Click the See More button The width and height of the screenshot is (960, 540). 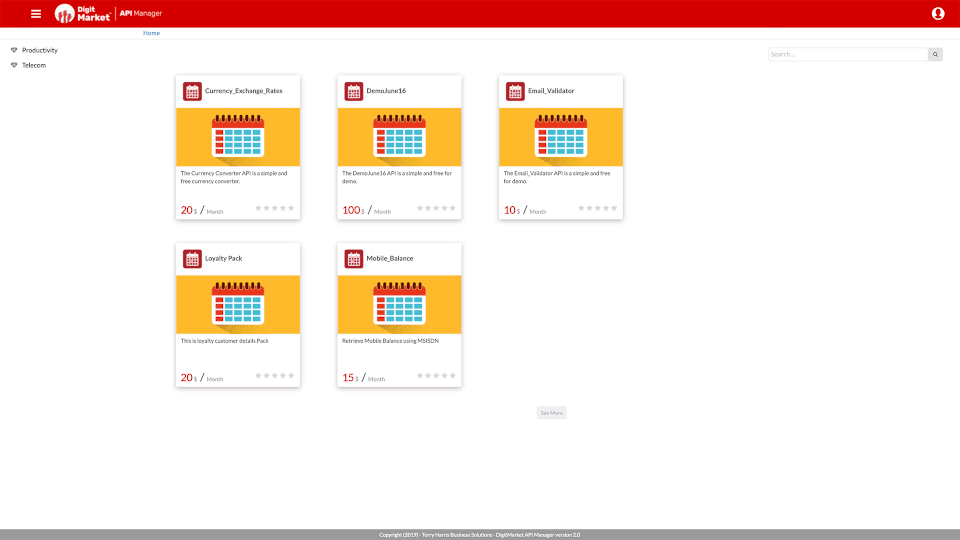[x=552, y=413]
